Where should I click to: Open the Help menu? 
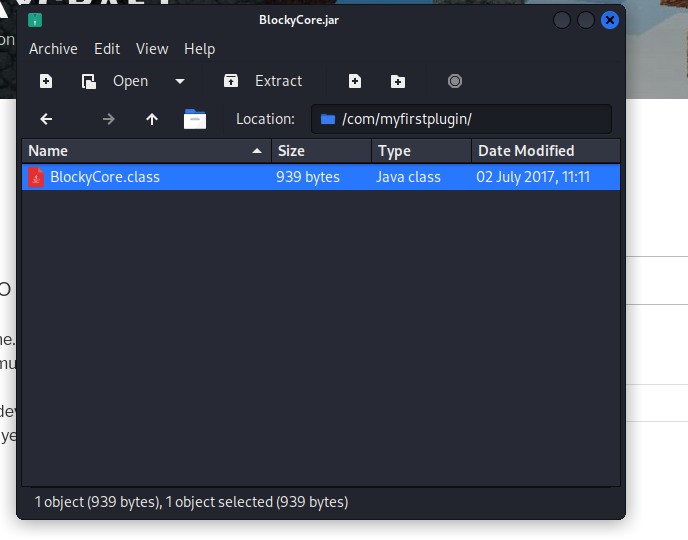tap(199, 48)
